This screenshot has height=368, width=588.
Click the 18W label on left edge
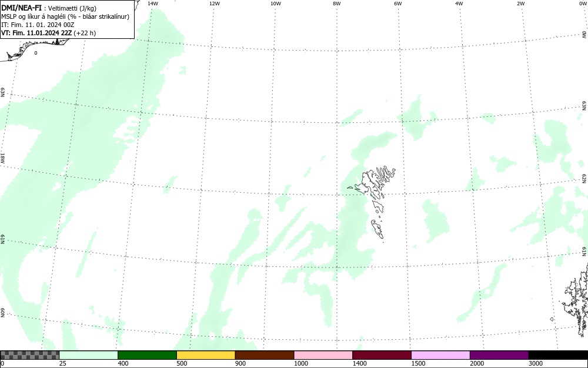click(x=2, y=158)
